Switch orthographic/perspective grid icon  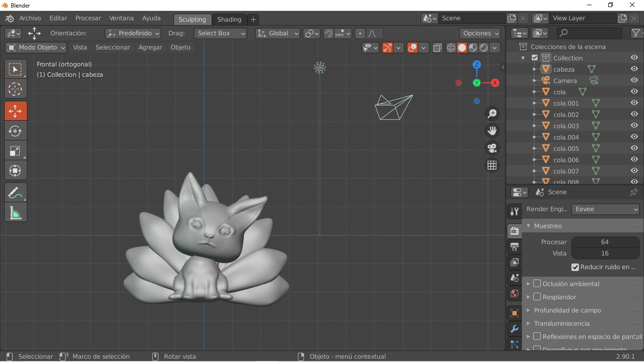[492, 165]
